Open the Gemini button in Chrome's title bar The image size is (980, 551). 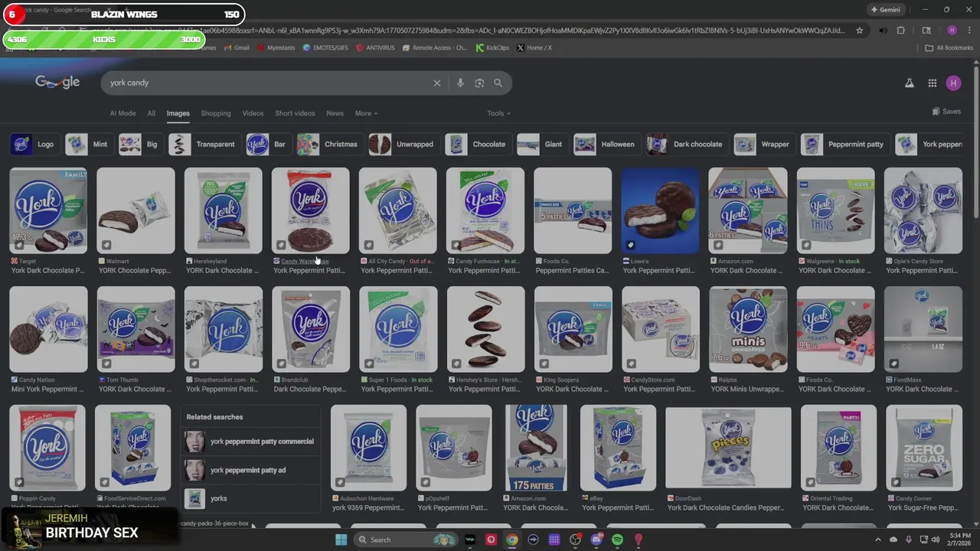[x=885, y=10]
